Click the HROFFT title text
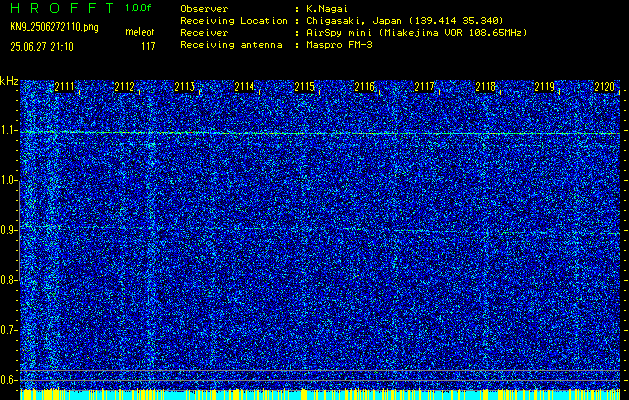629x400 pixels. point(62,8)
